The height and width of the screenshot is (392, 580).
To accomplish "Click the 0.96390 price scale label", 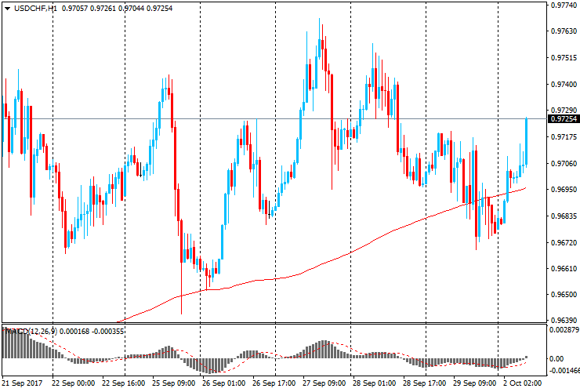I will [564, 320].
